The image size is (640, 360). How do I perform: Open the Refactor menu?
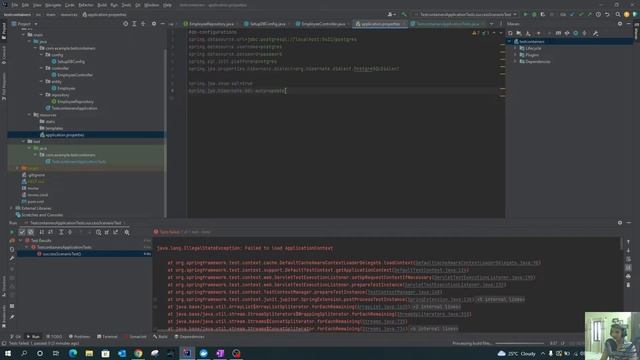[86, 5]
